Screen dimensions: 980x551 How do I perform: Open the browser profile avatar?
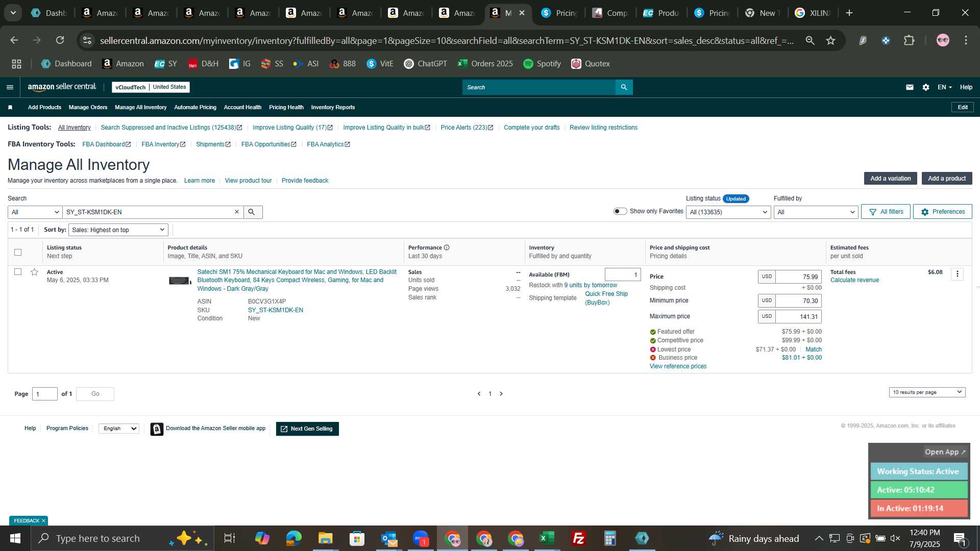coord(943,40)
